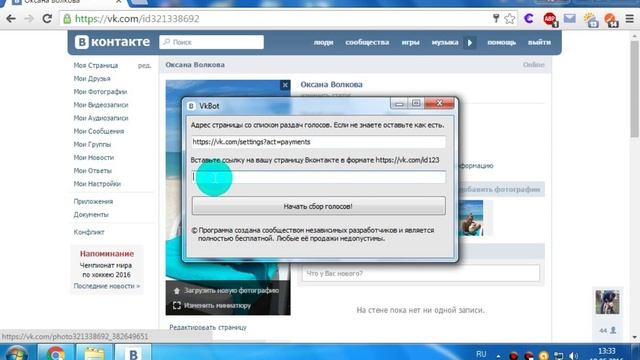Viewport: 640px width, 360px height.
Task: Click 'Последние новости »' link
Action: click(x=107, y=286)
